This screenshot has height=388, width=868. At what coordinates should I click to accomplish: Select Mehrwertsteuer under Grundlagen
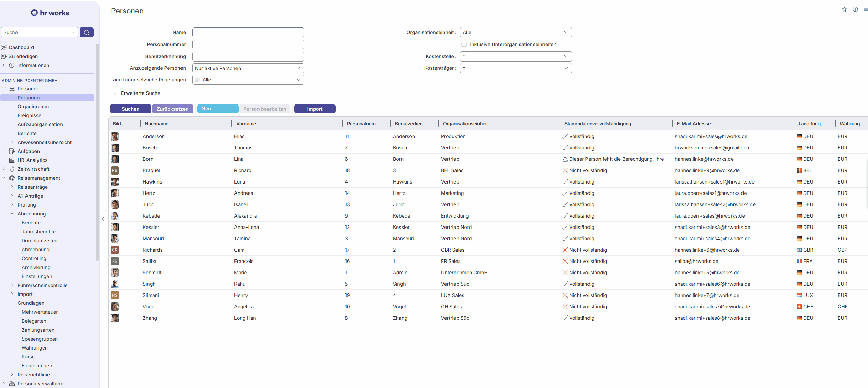pos(40,312)
